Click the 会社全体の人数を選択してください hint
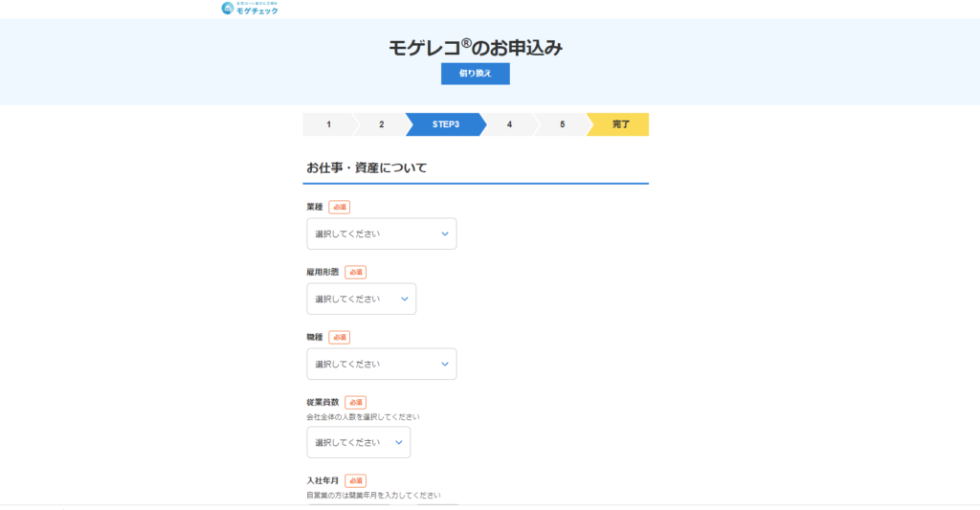This screenshot has width=980, height=510. 363,417
